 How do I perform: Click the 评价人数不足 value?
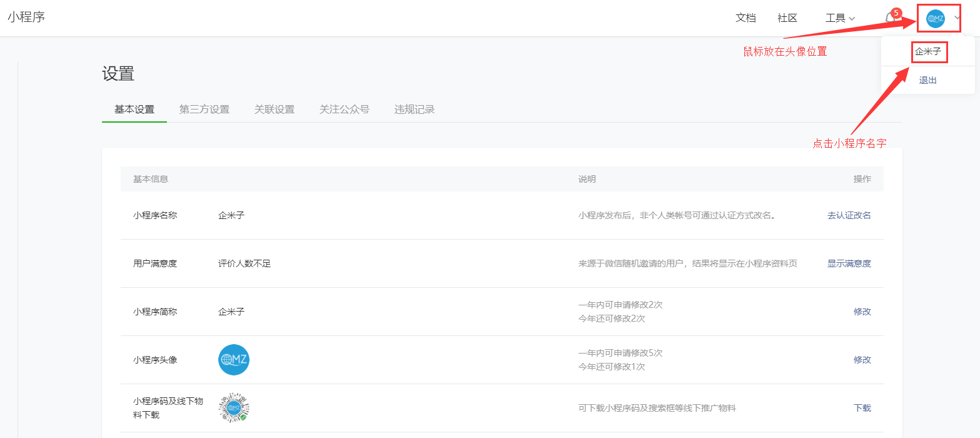tap(245, 263)
